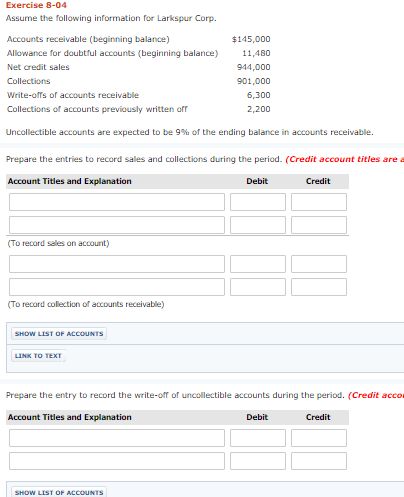Click second account title field for collection entry
The height and width of the screenshot is (497, 404).
(x=117, y=287)
